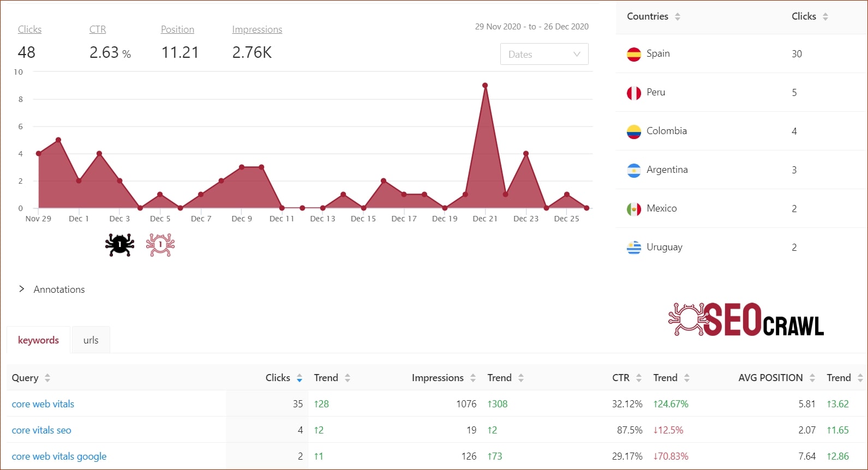Click the Peru flag icon
868x470 pixels.
pyautogui.click(x=633, y=93)
